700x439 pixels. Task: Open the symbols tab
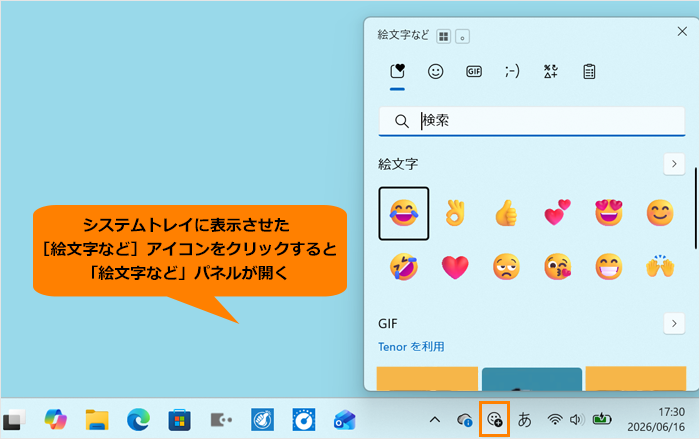point(550,71)
